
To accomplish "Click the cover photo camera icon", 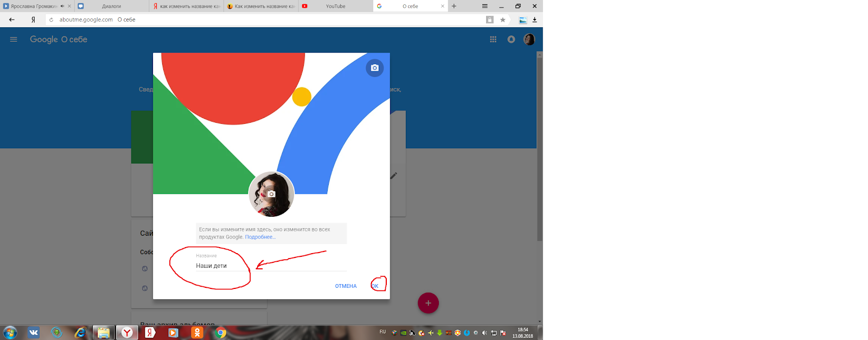I will [374, 68].
